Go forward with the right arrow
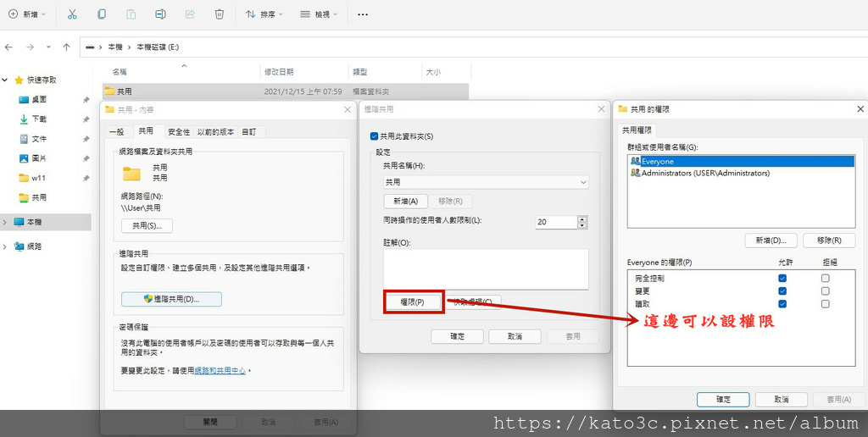Screen dimensions: 868x437 pos(30,47)
